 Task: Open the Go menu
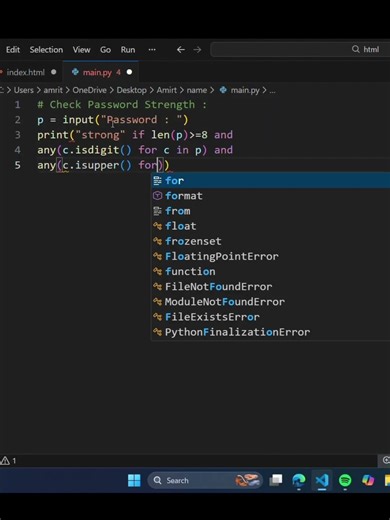tap(105, 50)
